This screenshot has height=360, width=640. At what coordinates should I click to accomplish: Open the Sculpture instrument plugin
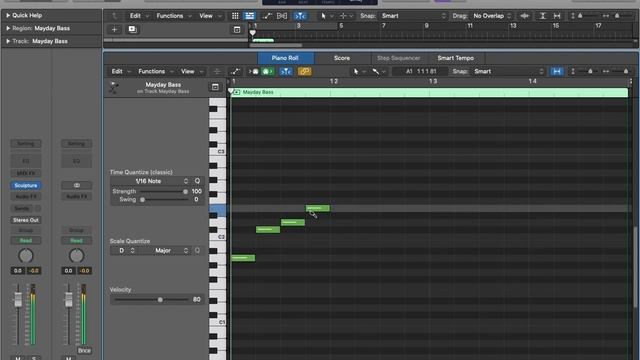(26, 185)
